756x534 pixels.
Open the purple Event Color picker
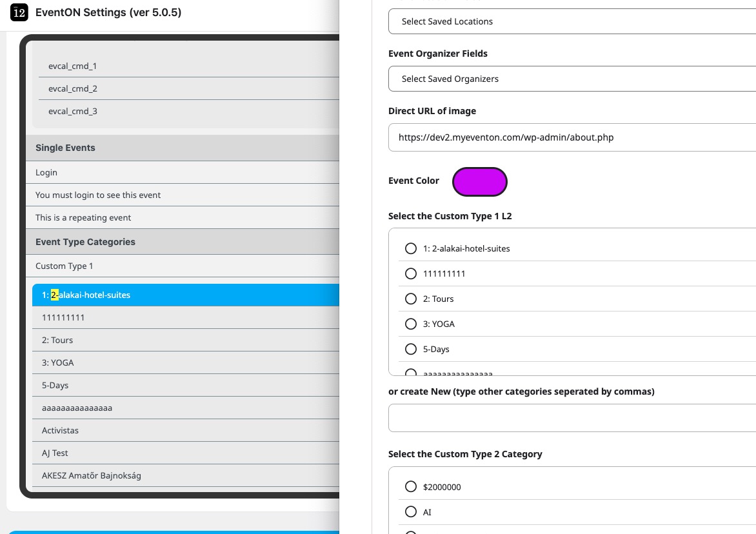point(480,182)
